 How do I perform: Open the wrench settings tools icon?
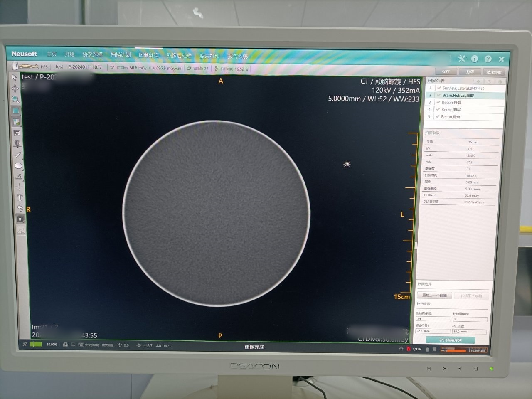point(462,59)
